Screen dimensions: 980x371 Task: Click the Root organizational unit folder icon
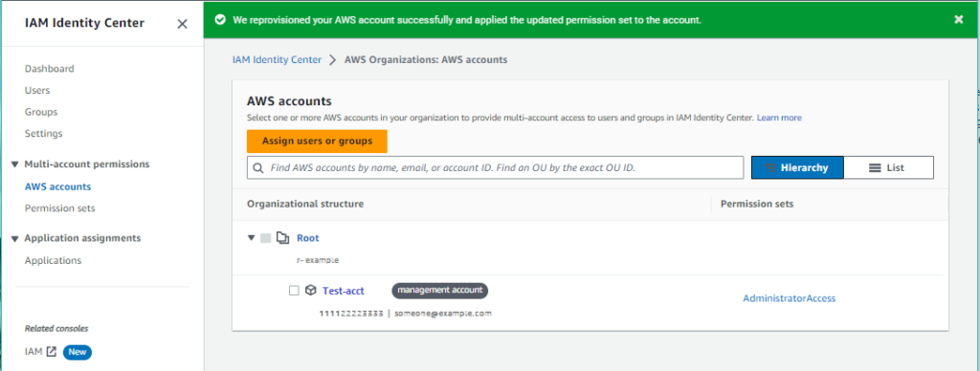click(x=283, y=238)
